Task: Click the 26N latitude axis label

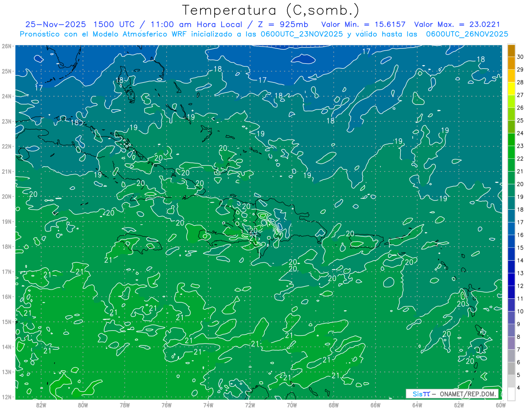Action: (7, 46)
